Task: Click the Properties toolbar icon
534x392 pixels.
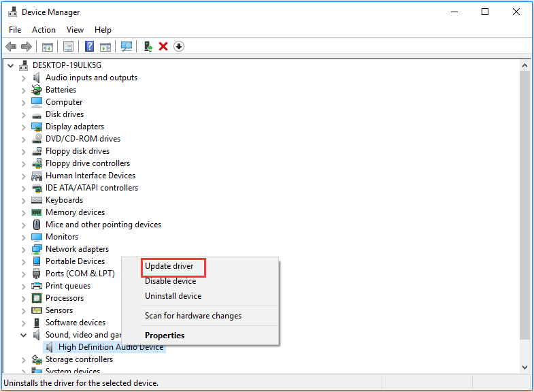Action: point(69,47)
